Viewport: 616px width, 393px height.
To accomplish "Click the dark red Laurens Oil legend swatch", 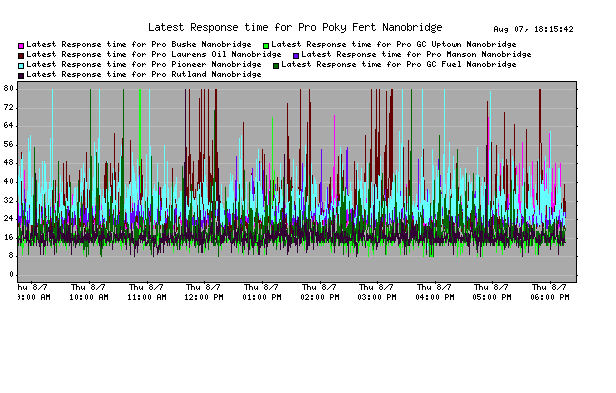I will click(21, 56).
